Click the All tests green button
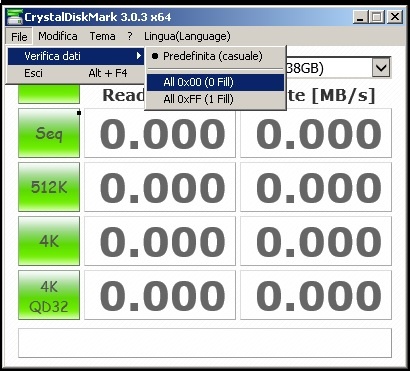Image resolution: width=410 pixels, height=371 pixels. (x=49, y=94)
